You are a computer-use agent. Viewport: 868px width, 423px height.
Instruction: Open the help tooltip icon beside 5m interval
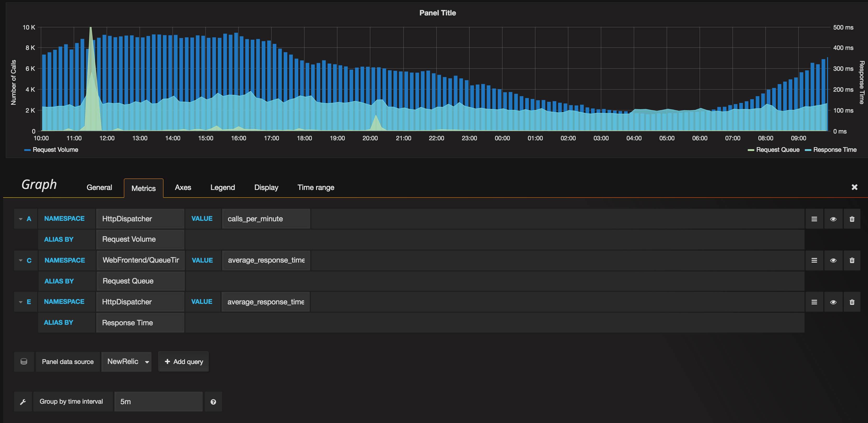(213, 402)
